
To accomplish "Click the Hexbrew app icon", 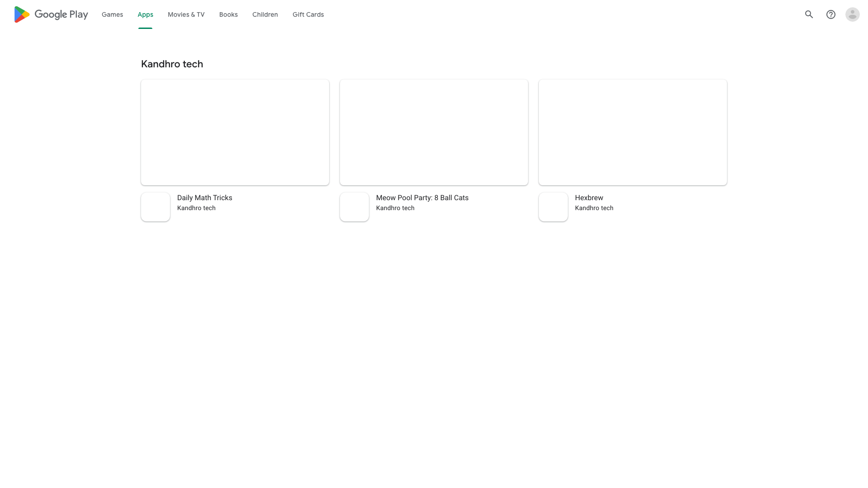I will coord(553,207).
